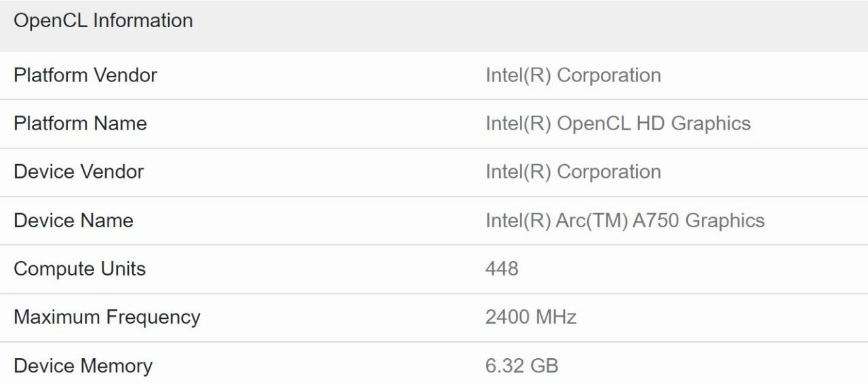Select the Device Vendor value Intel(R) Corporation
Image resolution: width=868 pixels, height=384 pixels.
(573, 172)
